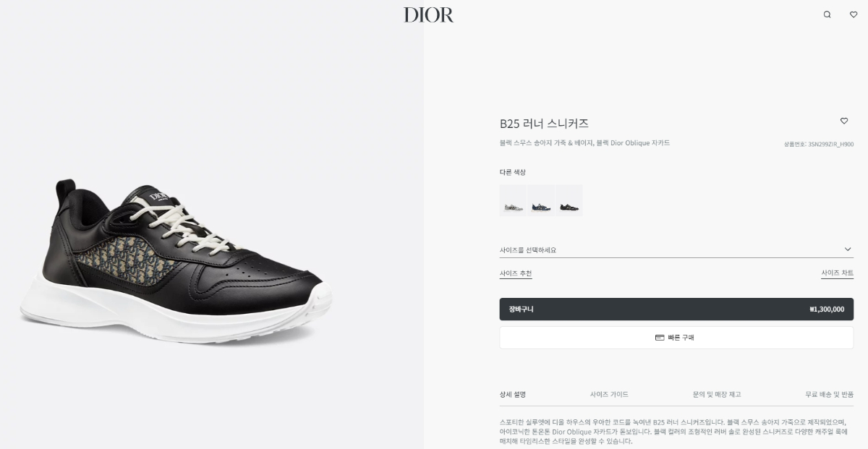Switch to the 사이즈 가이드 tab
The width and height of the screenshot is (868, 449).
click(609, 395)
